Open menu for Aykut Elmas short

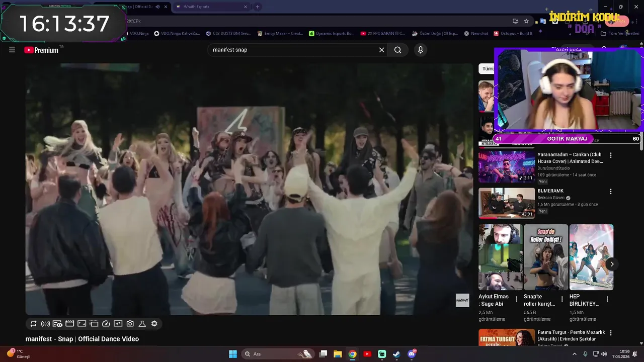point(516,299)
